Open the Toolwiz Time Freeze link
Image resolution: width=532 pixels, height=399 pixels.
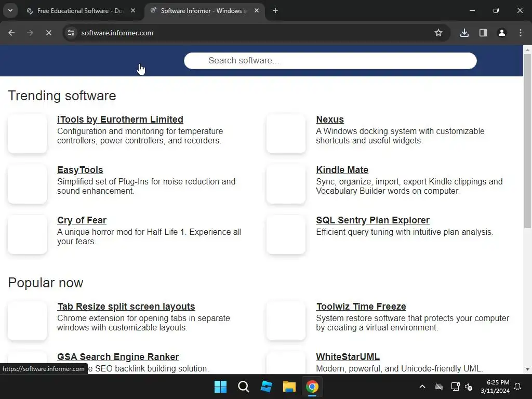tap(361, 307)
